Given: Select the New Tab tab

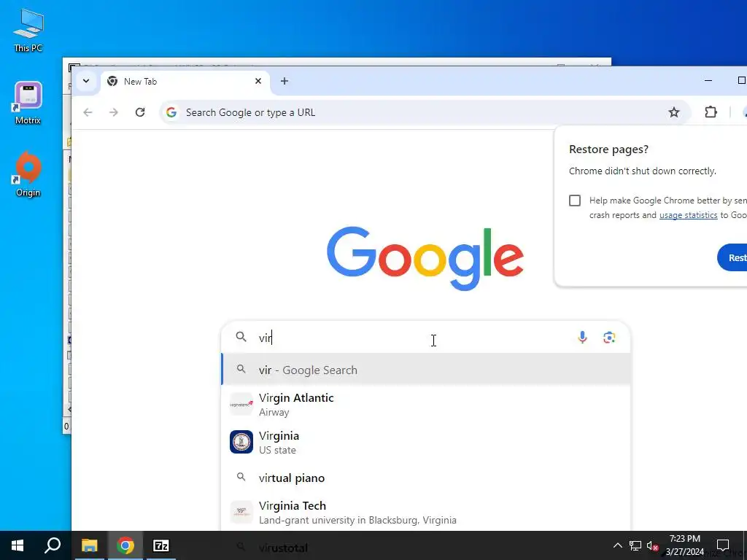Looking at the screenshot, I should coord(185,82).
